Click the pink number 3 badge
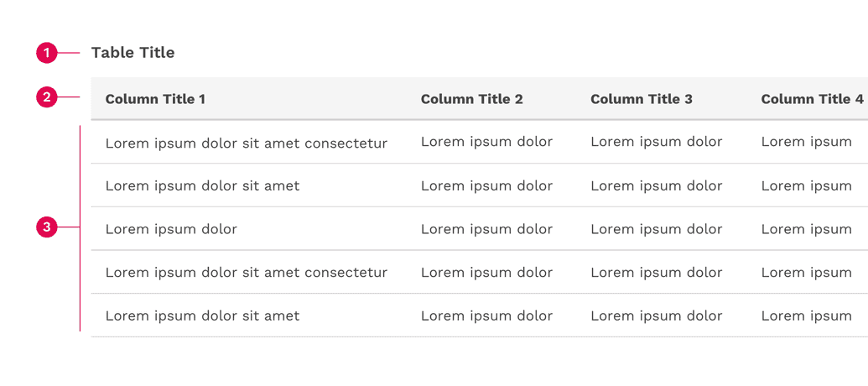 coord(46,227)
